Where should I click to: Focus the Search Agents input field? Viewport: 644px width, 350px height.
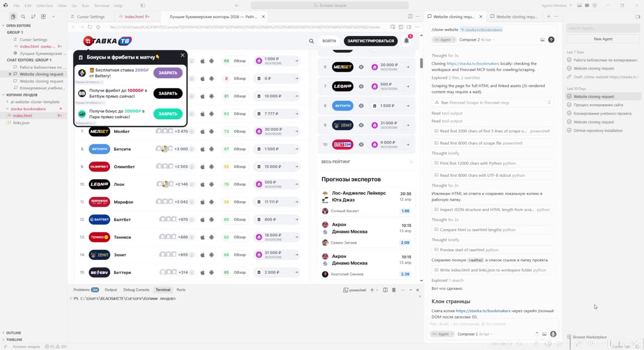point(603,28)
